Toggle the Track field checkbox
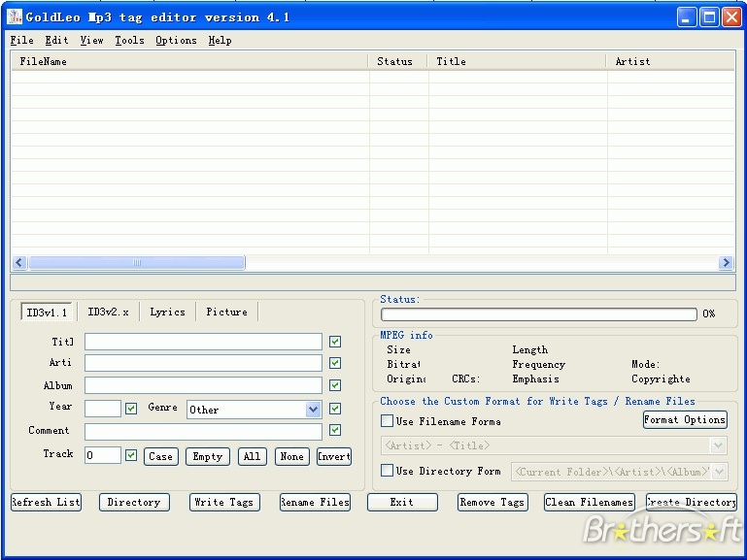The height and width of the screenshot is (560, 747). pos(131,455)
